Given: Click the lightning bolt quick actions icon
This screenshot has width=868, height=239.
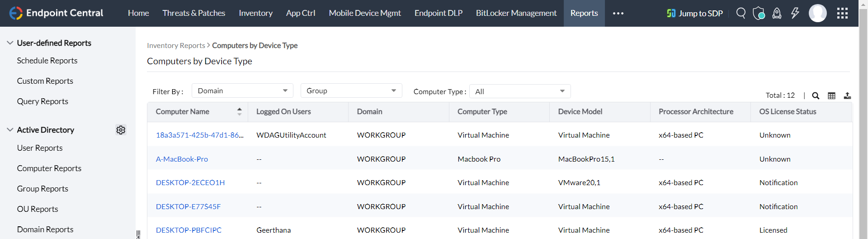Looking at the screenshot, I should [x=795, y=13].
